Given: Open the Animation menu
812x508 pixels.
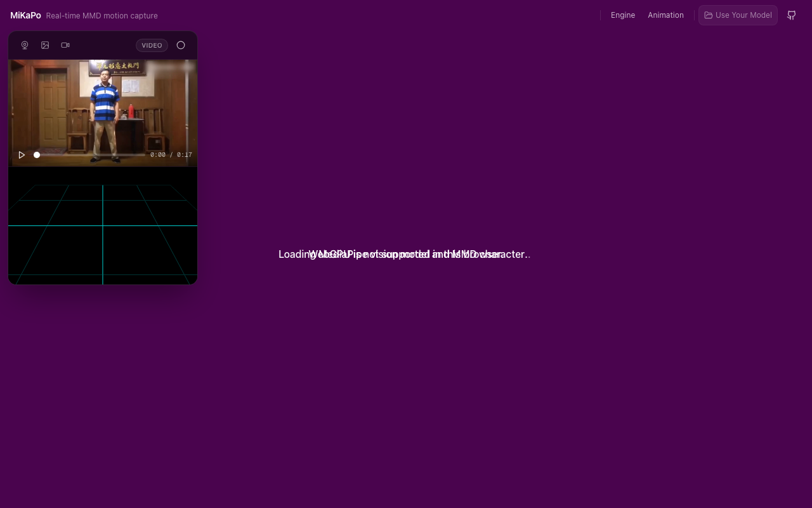Looking at the screenshot, I should (x=665, y=15).
